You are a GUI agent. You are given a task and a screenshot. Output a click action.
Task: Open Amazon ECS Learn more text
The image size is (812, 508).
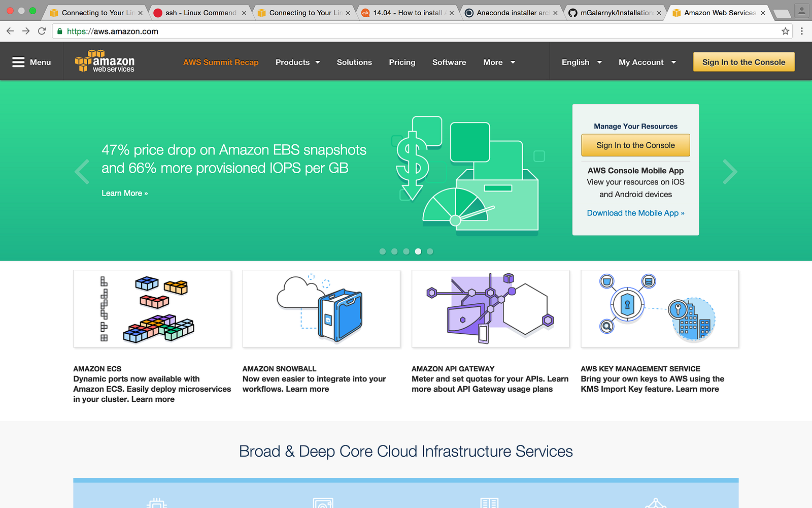(x=153, y=399)
